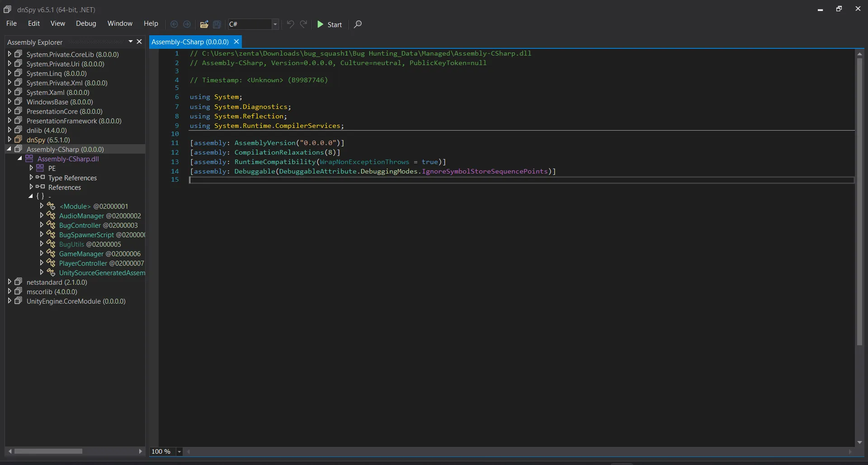Click the Open file folder icon
This screenshot has height=465, width=868.
[204, 24]
